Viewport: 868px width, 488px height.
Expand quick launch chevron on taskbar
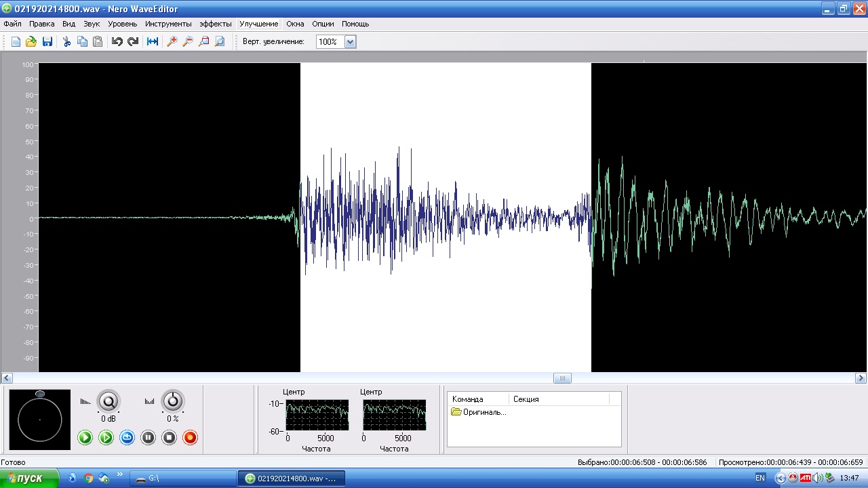120,474
